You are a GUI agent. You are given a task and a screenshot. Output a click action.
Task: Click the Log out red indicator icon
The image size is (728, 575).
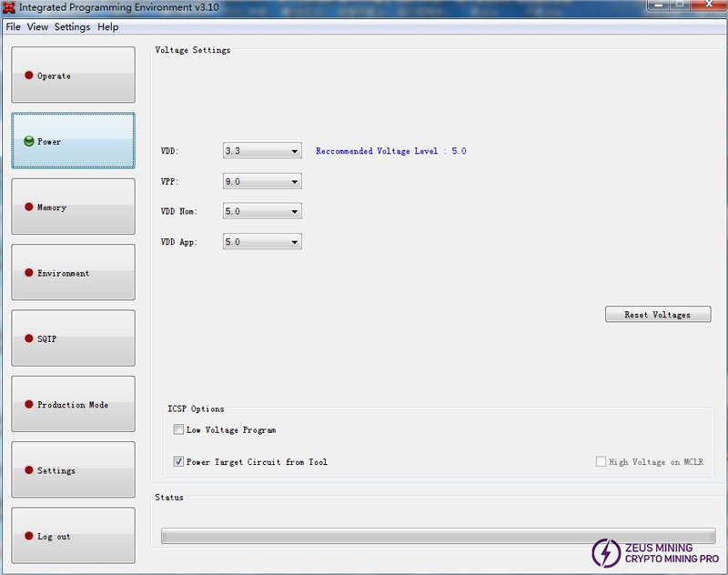click(29, 536)
